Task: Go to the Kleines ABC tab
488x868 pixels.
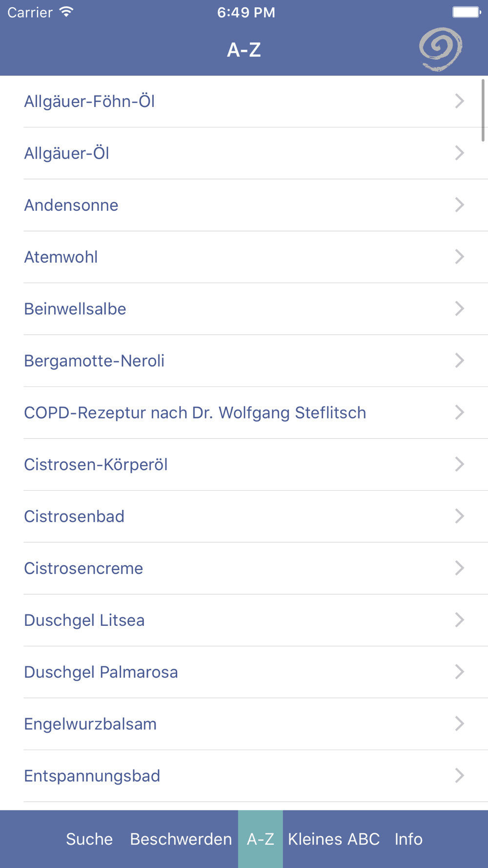Action: (x=334, y=839)
